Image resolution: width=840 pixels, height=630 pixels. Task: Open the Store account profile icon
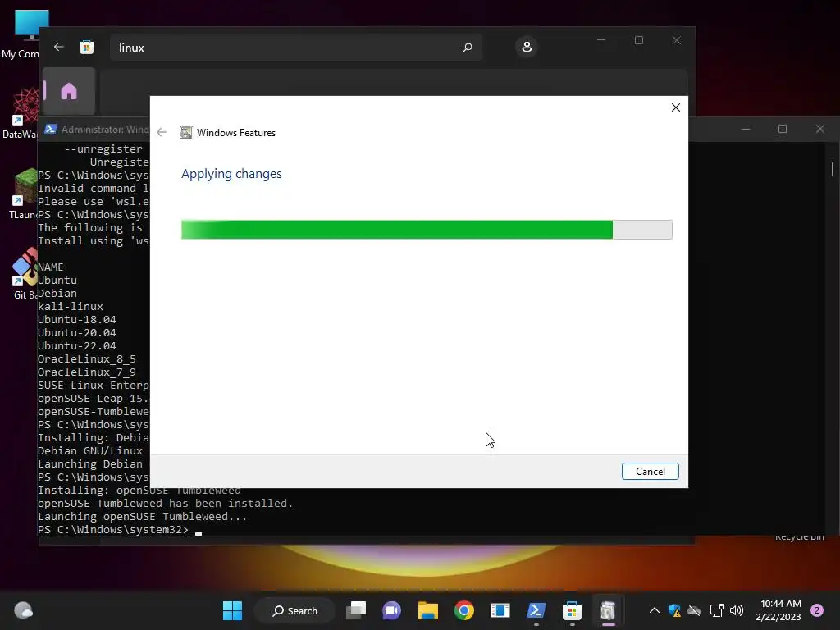coord(527,47)
